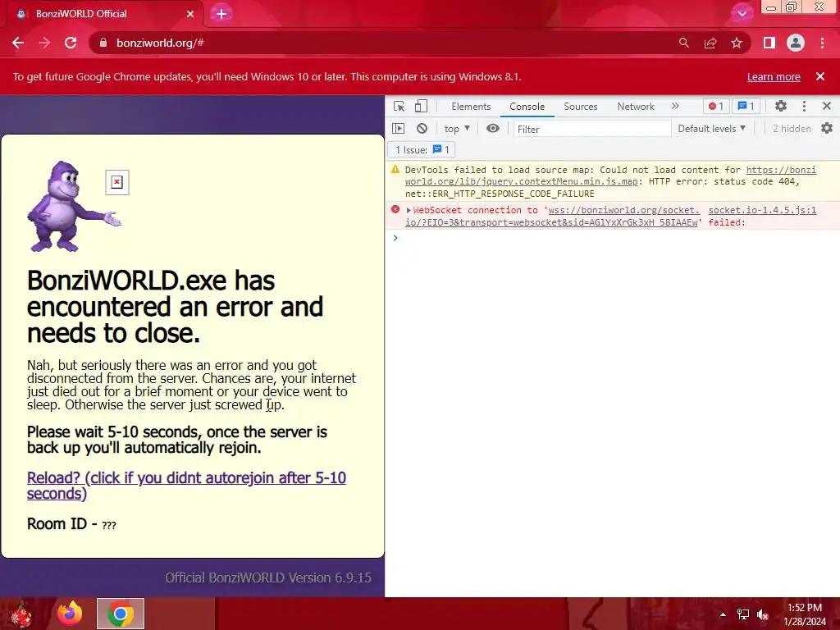Screen dimensions: 840x630
Task: Close the BonziWORLD Official tab
Action: point(190,14)
